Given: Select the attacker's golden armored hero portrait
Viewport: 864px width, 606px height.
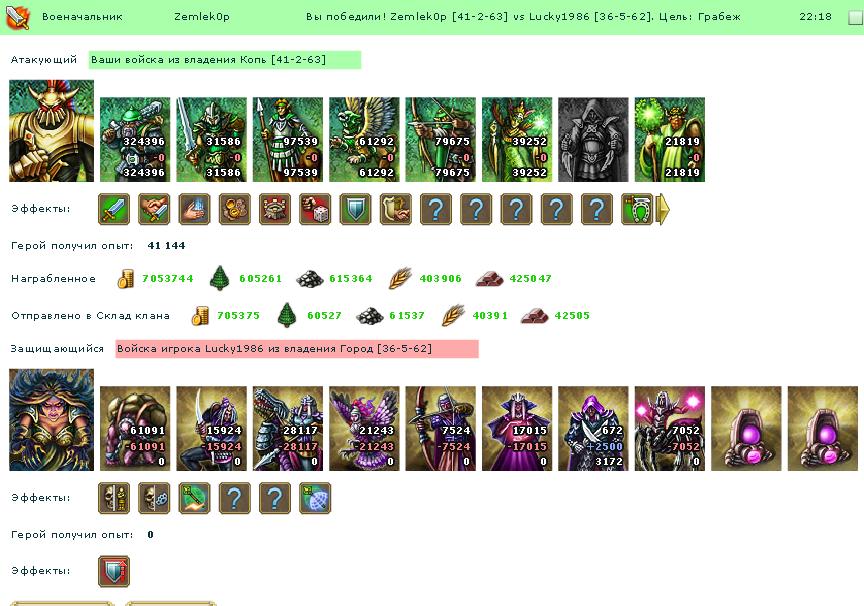Looking at the screenshot, I should point(52,131).
